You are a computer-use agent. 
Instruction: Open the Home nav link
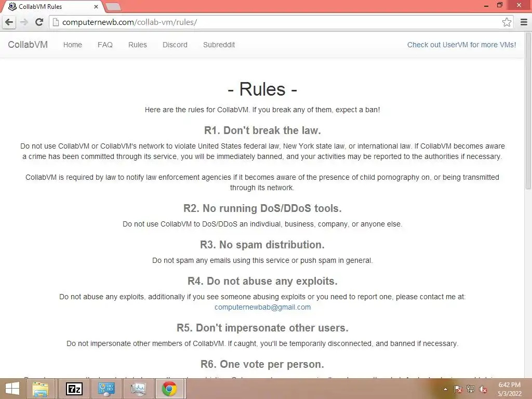(x=73, y=45)
